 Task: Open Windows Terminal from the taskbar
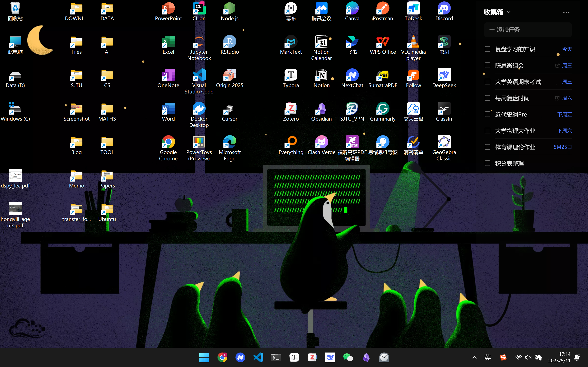(x=276, y=357)
